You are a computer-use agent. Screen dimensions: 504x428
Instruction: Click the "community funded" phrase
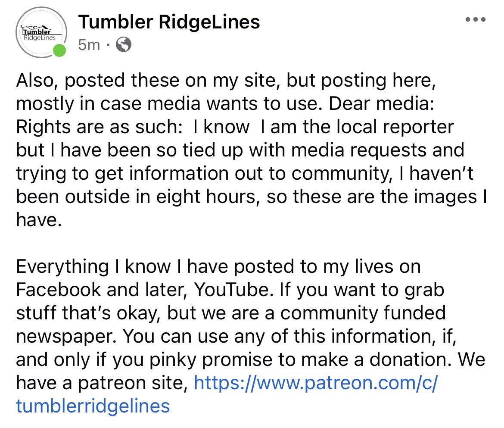pyautogui.click(x=361, y=312)
